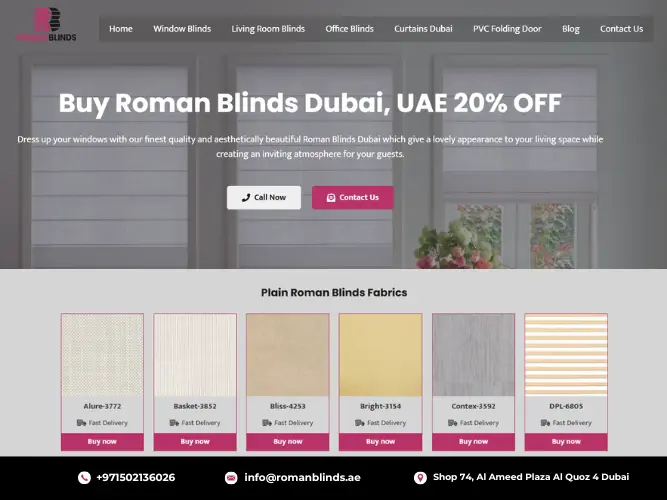Buy now the Bliss-4253 fabric

click(x=288, y=442)
